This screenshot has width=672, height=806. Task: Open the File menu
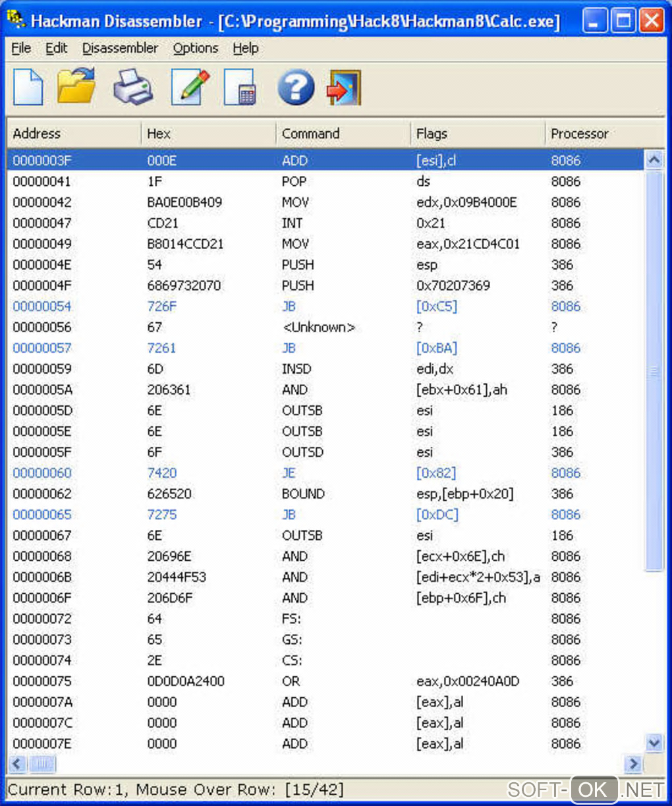click(x=21, y=48)
